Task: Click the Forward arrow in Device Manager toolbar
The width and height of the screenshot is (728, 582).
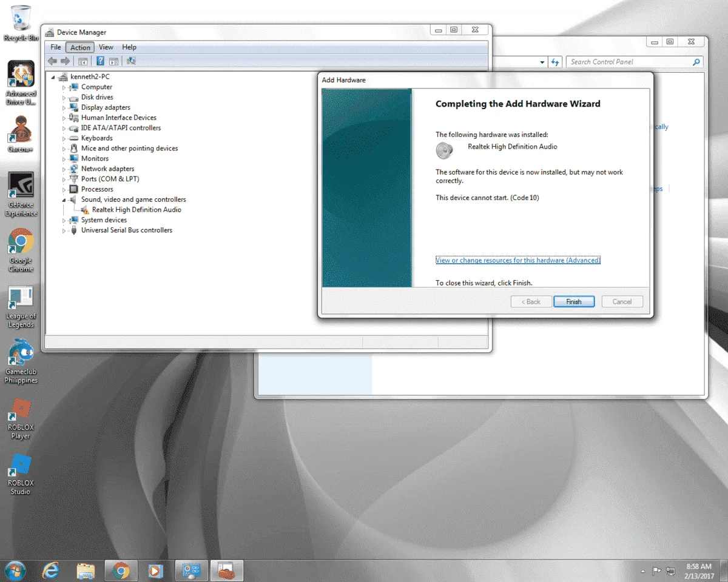Action: (65, 61)
